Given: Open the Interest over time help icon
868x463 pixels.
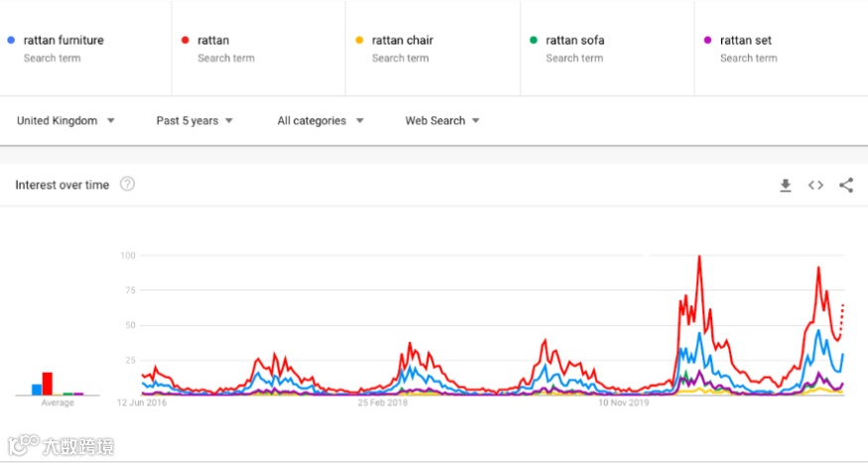Looking at the screenshot, I should coord(127,184).
